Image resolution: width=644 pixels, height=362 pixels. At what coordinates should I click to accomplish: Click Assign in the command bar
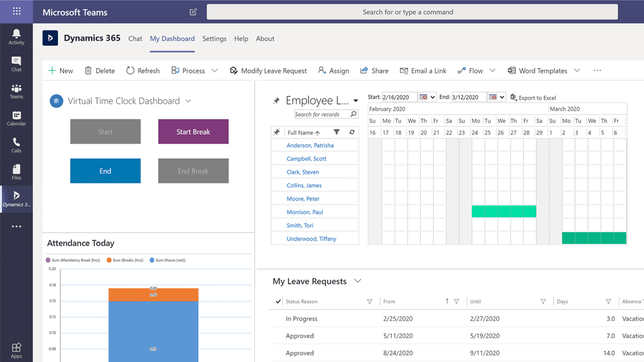point(334,71)
